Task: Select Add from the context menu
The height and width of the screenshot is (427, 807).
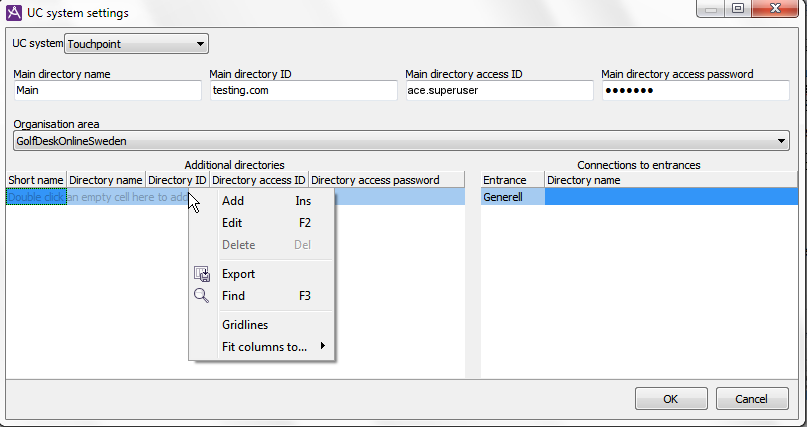Action: pos(233,201)
